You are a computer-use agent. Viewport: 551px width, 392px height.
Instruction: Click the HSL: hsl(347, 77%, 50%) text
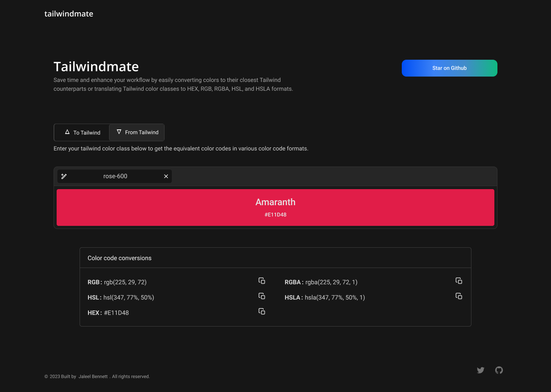[x=121, y=297]
